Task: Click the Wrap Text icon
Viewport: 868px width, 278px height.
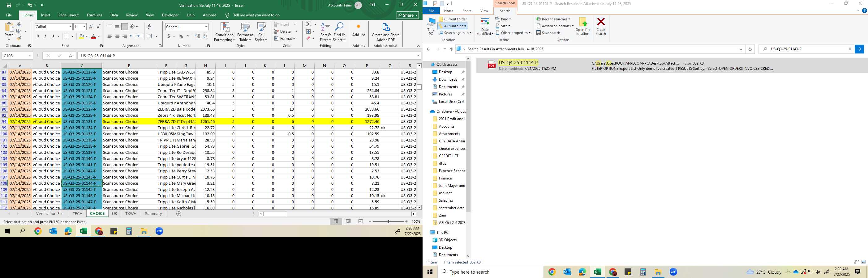Action: (149, 27)
